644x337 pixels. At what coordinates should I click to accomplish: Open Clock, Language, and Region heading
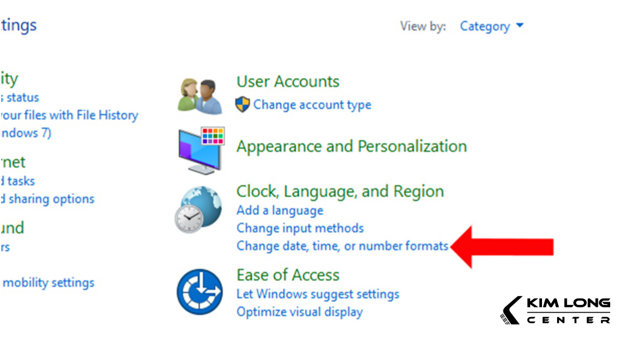pos(340,192)
